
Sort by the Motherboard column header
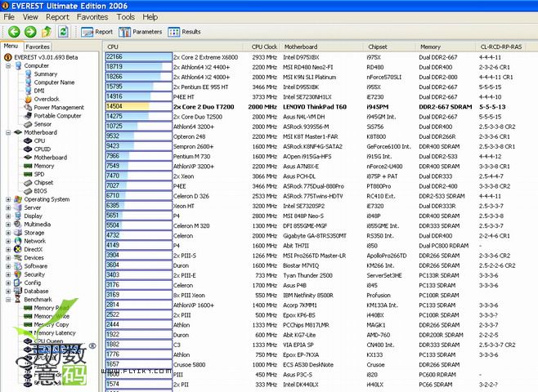(x=321, y=47)
